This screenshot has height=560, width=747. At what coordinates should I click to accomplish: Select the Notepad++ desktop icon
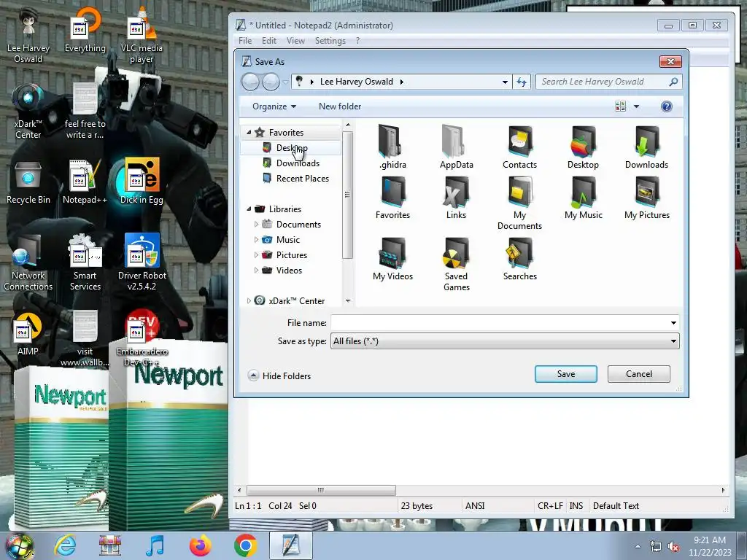85,182
